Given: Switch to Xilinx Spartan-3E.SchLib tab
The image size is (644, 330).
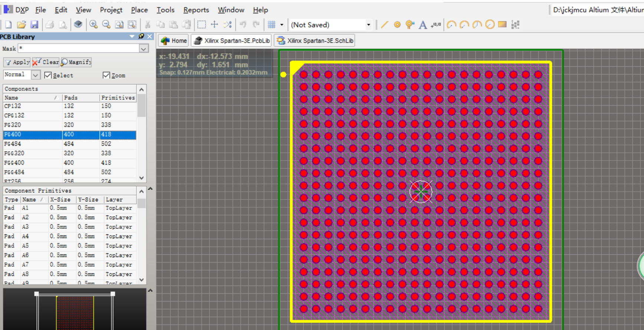Looking at the screenshot, I should (x=315, y=40).
